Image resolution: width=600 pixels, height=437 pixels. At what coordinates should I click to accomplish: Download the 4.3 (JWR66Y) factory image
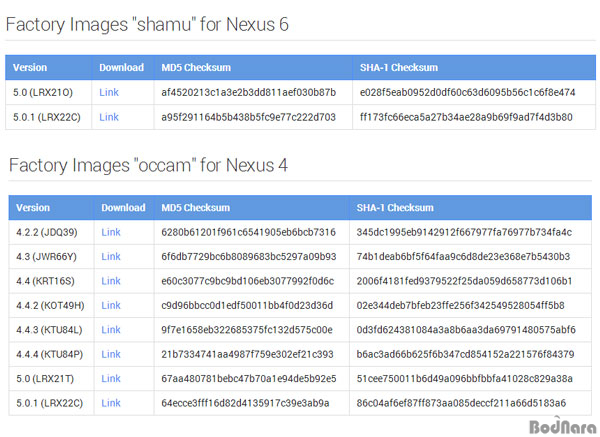tap(111, 257)
